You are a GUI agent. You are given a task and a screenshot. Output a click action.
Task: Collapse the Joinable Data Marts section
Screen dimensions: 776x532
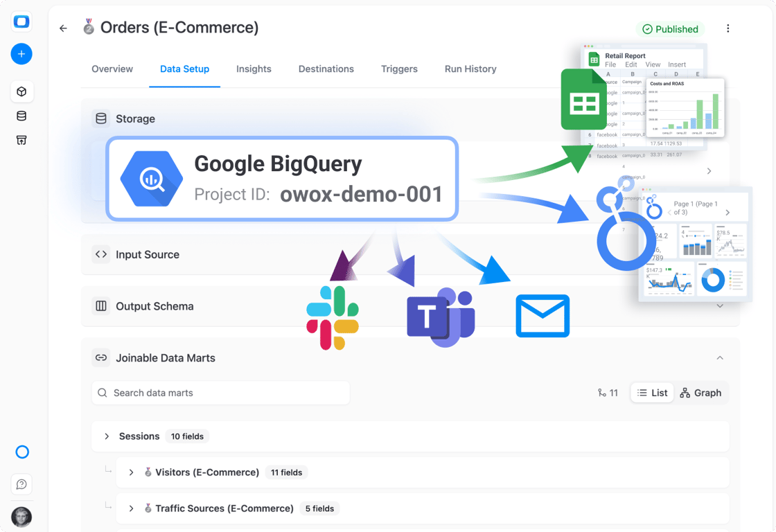720,358
